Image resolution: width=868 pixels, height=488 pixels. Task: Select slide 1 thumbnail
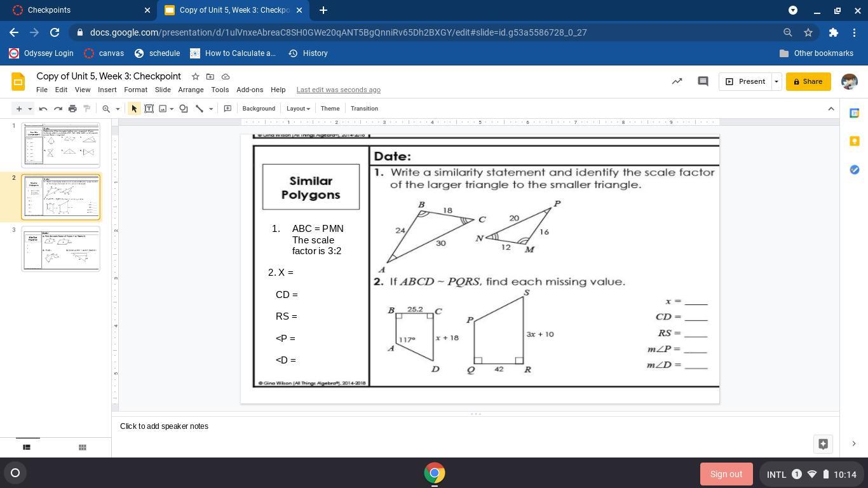click(x=61, y=145)
